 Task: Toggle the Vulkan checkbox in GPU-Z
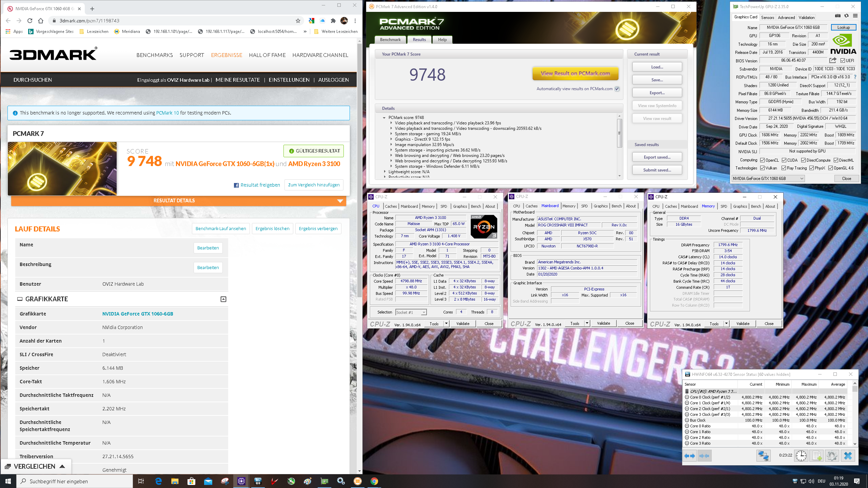tap(762, 168)
